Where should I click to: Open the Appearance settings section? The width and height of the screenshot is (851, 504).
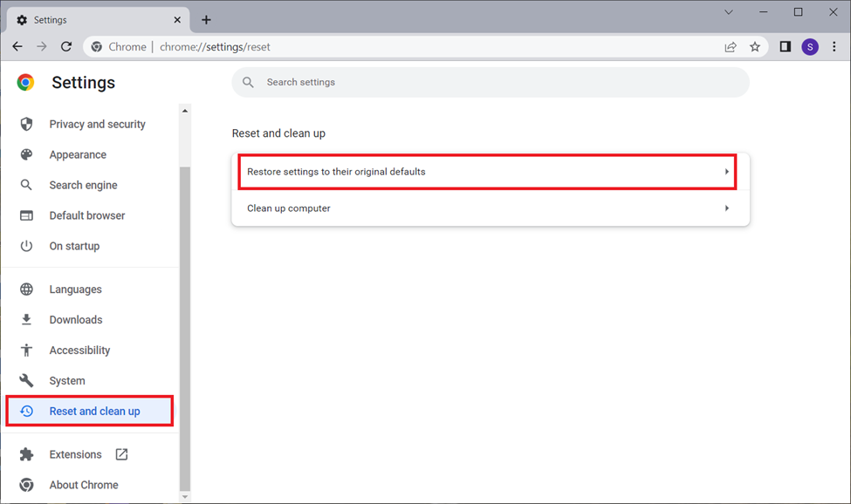(x=78, y=155)
